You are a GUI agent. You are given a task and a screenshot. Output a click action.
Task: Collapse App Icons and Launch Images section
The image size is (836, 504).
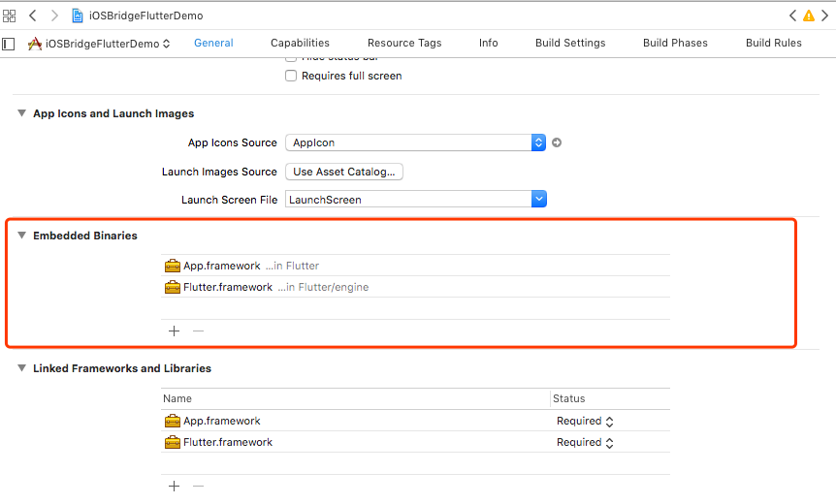tap(21, 113)
